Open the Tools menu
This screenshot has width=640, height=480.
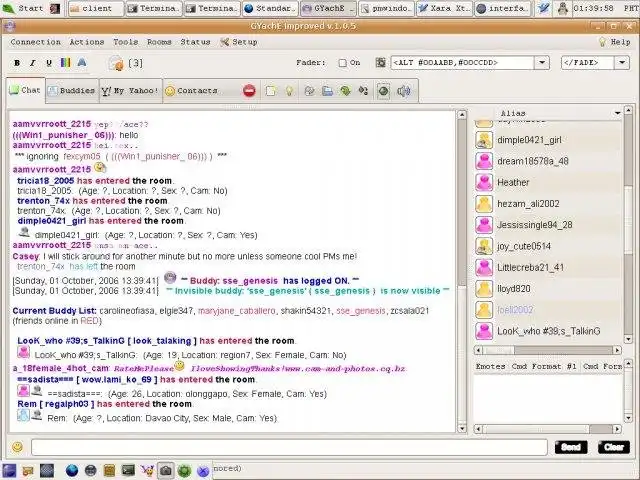[125, 42]
